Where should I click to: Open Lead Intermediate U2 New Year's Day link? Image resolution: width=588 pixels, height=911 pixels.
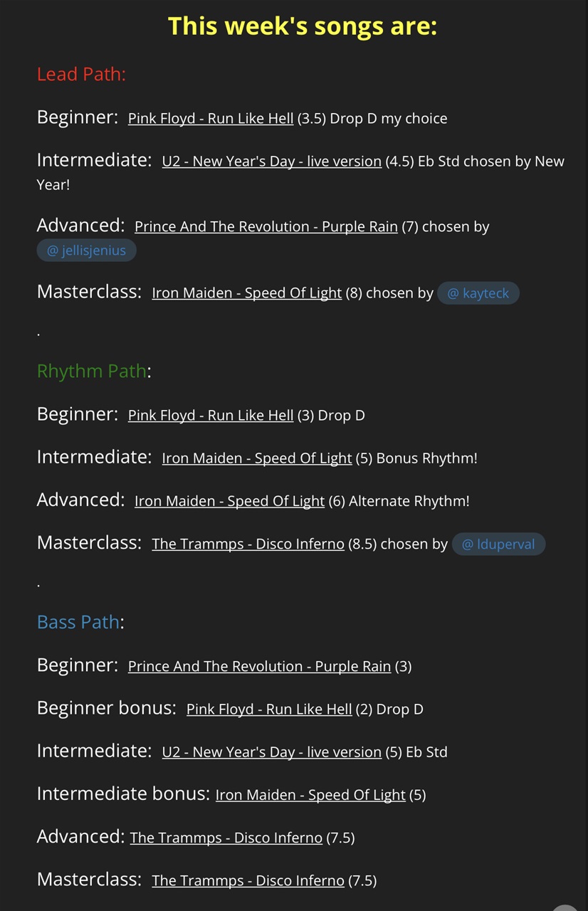click(272, 161)
